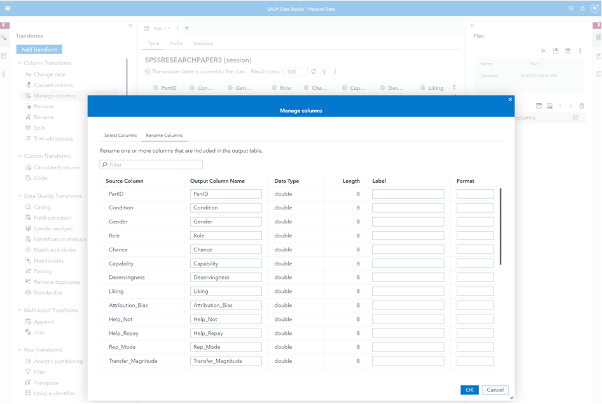Viewport: 602px width, 404px height.
Task: Open the hamburger applications menu
Action: pyautogui.click(x=7, y=8)
